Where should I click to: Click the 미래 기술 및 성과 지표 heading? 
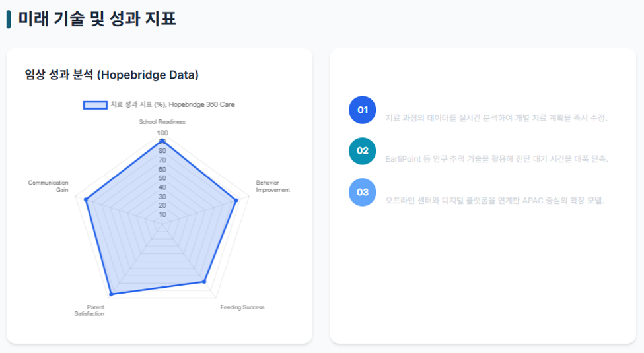(x=97, y=19)
